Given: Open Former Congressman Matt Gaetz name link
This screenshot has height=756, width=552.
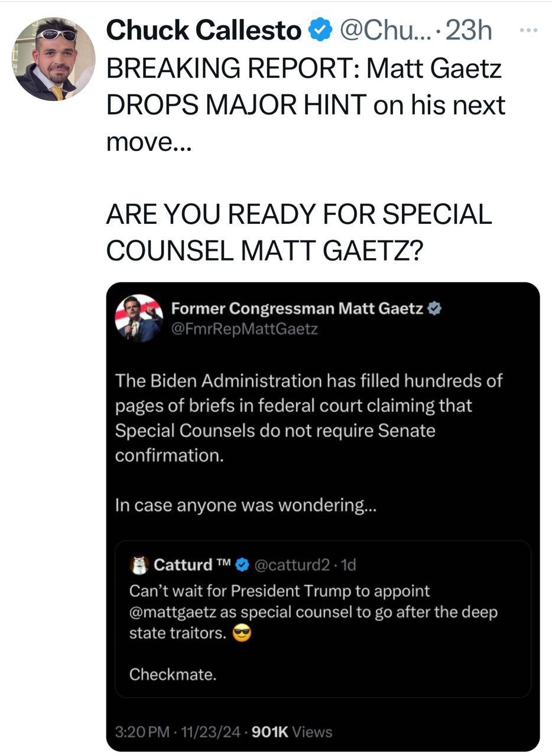Looking at the screenshot, I should click(297, 308).
